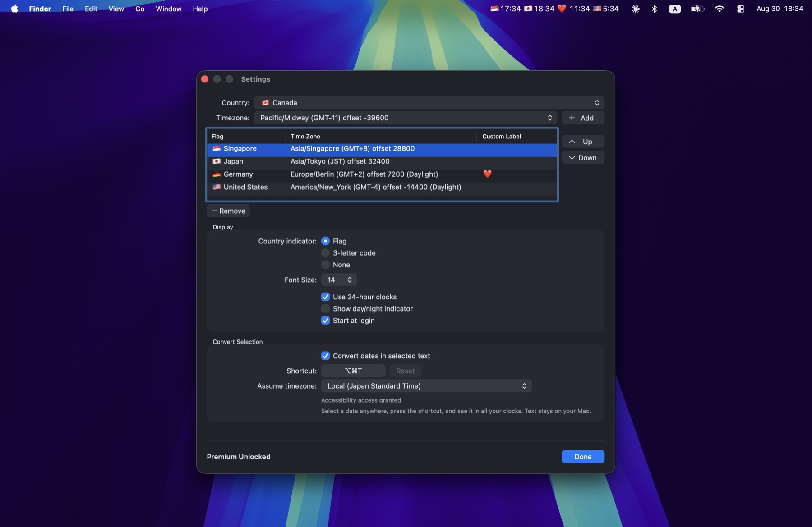This screenshot has width=812, height=527.
Task: Open the File menu
Action: click(x=68, y=9)
